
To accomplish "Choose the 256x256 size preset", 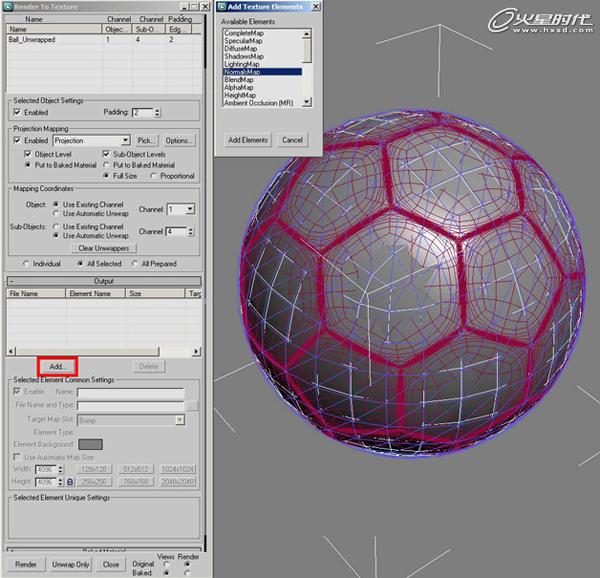I will [94, 482].
